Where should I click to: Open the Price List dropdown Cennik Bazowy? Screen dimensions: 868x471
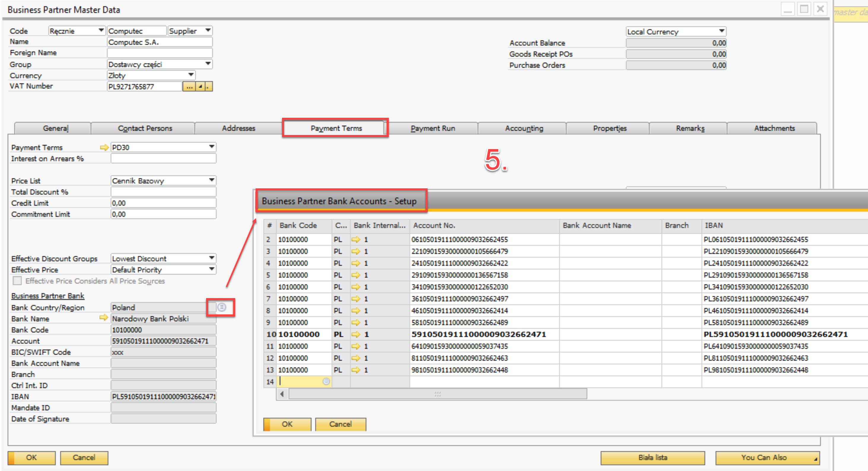[x=212, y=180]
